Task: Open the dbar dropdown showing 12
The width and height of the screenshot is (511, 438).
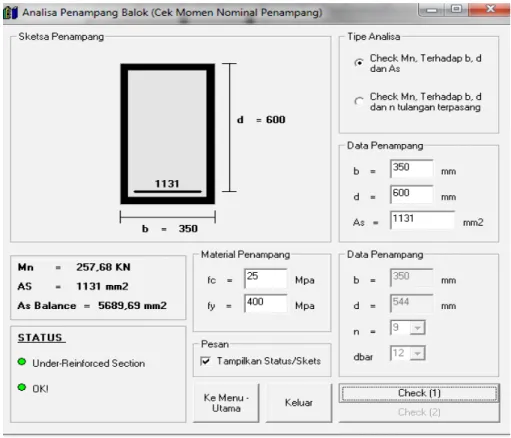Action: (x=417, y=354)
